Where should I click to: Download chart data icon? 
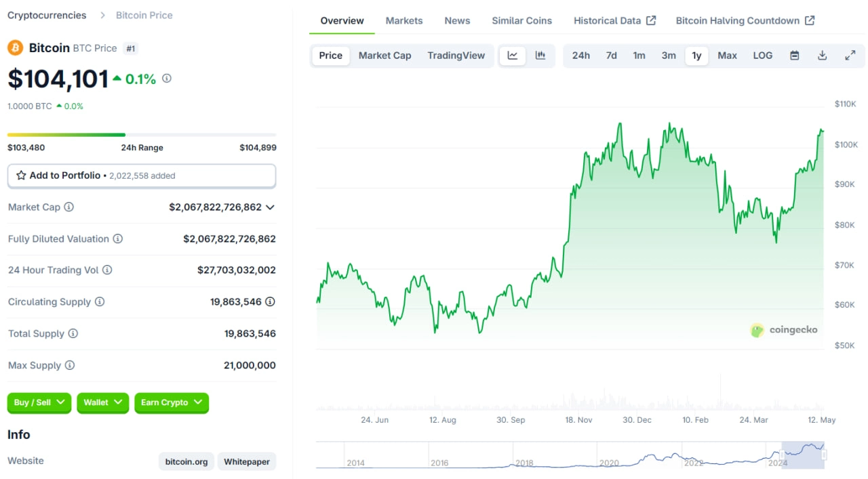tap(823, 56)
